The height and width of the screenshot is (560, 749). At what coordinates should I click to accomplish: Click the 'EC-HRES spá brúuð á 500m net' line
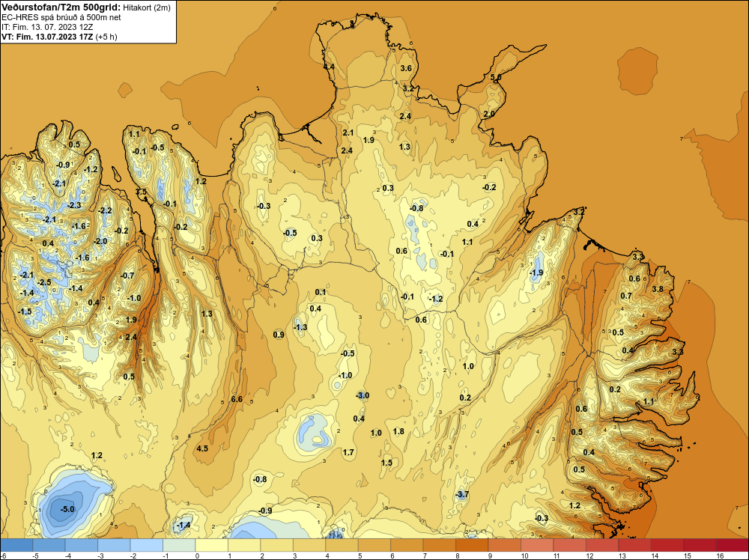tap(61, 17)
